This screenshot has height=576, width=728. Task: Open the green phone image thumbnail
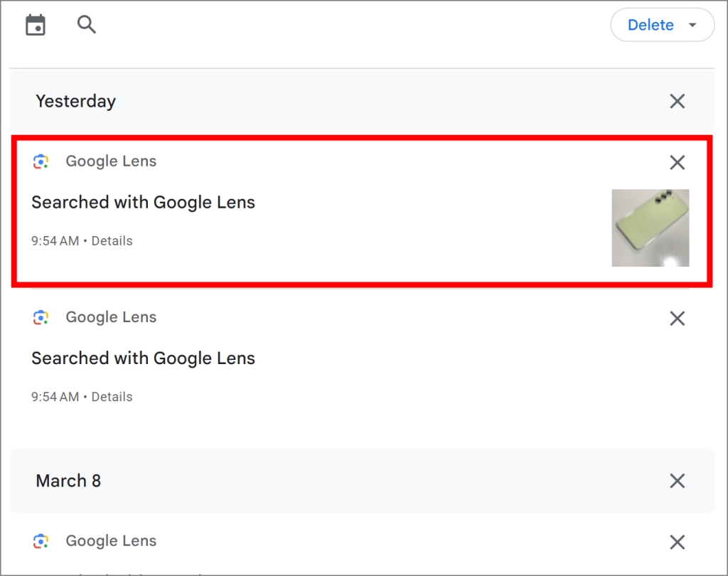(x=650, y=228)
